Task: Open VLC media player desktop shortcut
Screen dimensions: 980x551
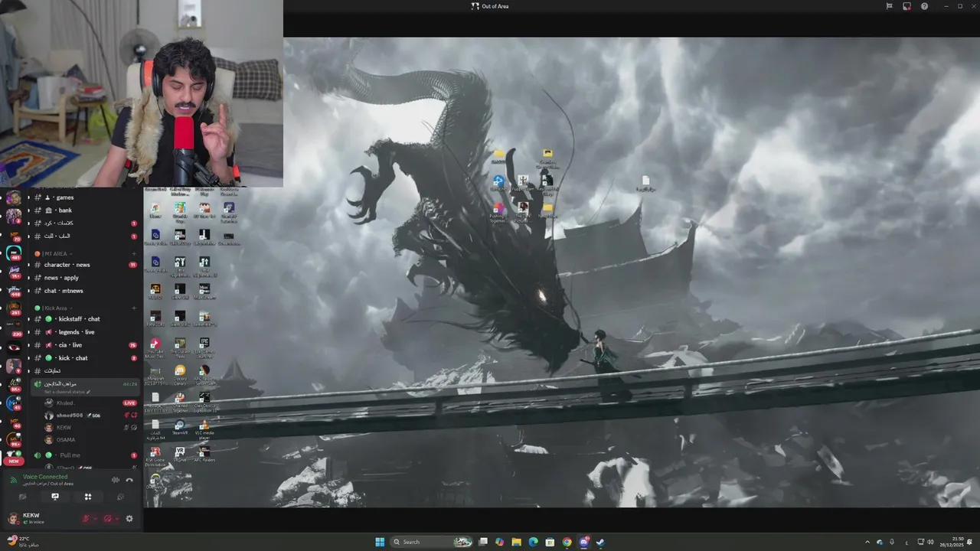Action: [204, 428]
